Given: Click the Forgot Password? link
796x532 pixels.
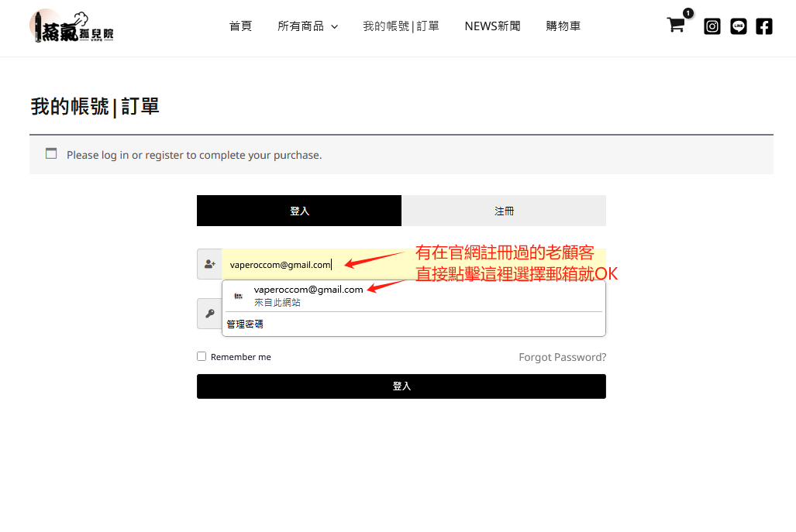Looking at the screenshot, I should pos(563,357).
